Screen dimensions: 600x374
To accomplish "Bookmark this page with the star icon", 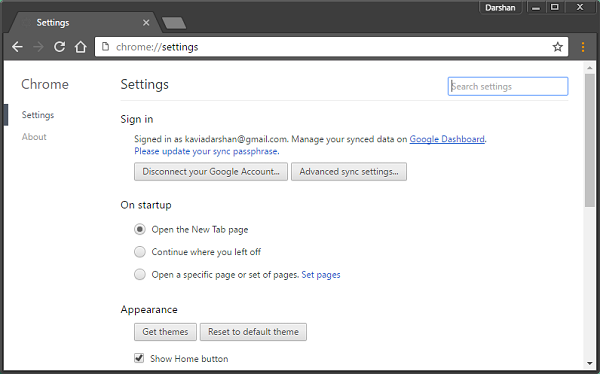I will click(x=558, y=47).
